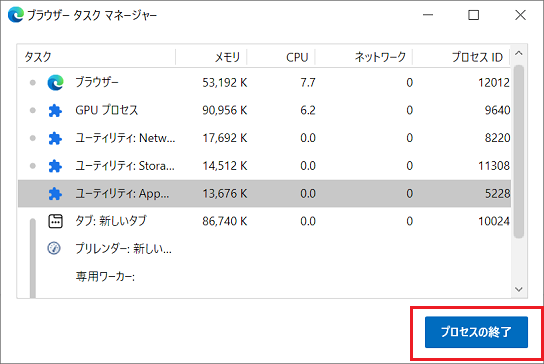End the selected process with プロセスの終了
Screen dimensions: 544x364
click(x=476, y=332)
